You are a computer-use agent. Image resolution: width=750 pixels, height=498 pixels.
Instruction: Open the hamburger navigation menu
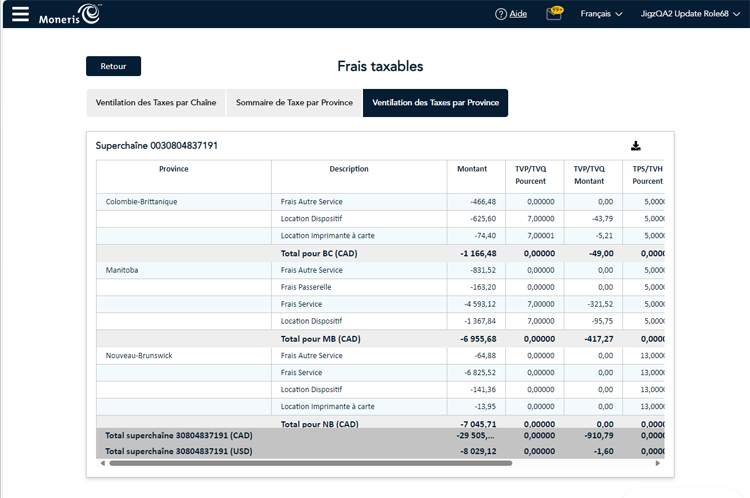pyautogui.click(x=20, y=14)
